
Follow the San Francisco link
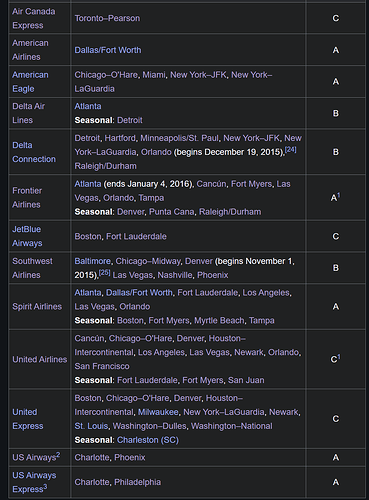coord(102,366)
